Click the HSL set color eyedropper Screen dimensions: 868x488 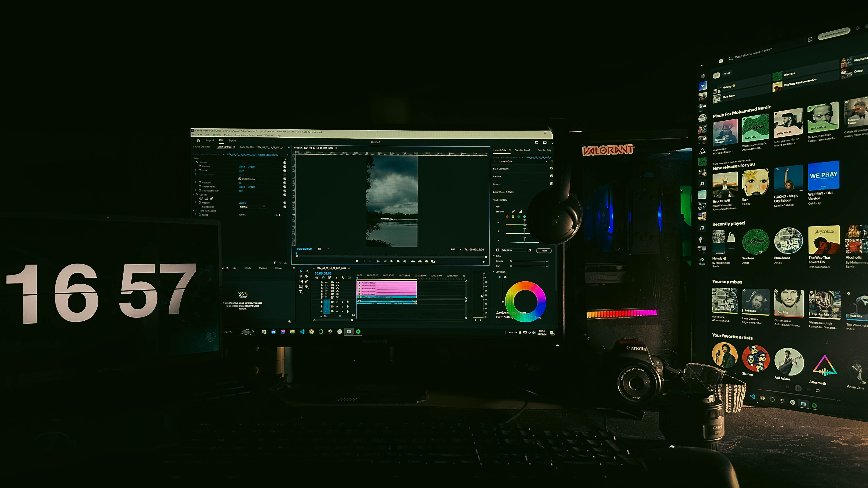513,212
